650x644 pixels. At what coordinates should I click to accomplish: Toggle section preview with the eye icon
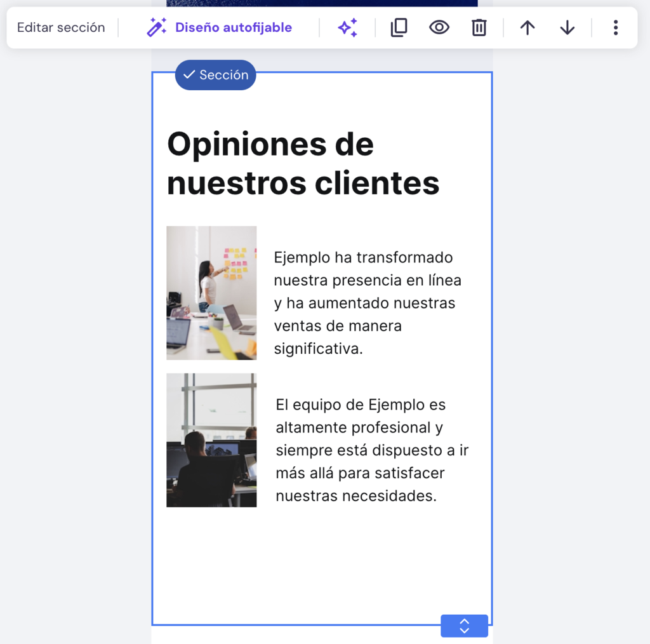pyautogui.click(x=439, y=27)
